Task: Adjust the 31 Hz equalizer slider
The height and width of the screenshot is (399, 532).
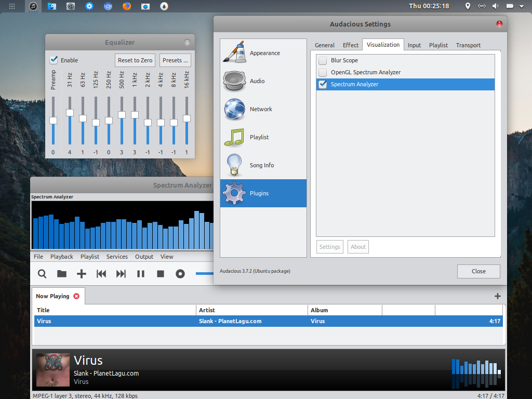Action: [x=70, y=113]
